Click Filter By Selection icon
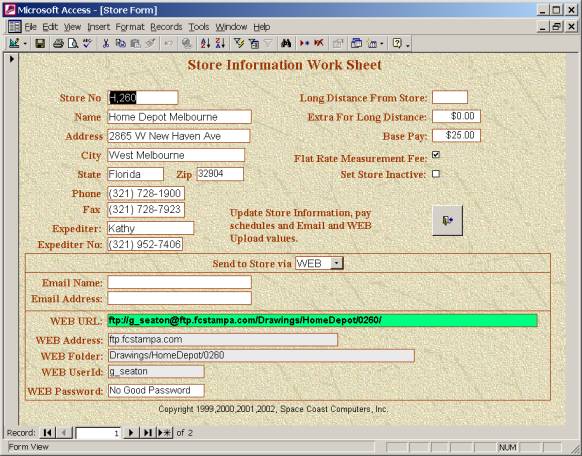 (x=239, y=43)
